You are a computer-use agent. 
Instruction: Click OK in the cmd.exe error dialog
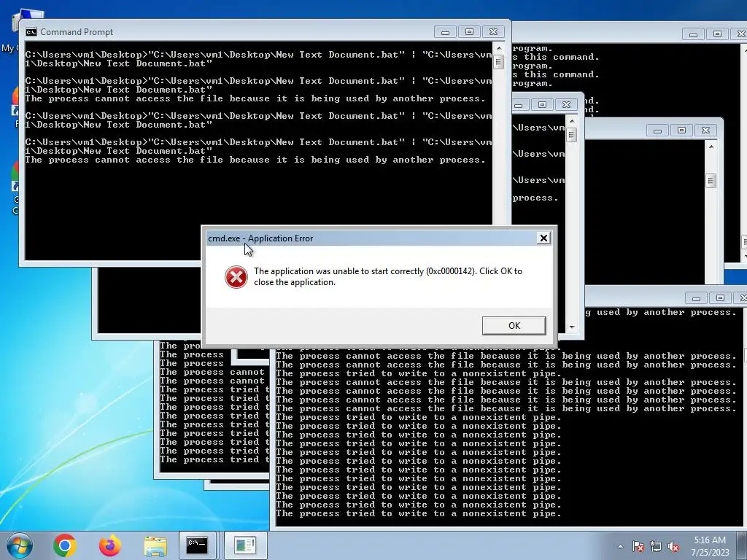click(514, 326)
